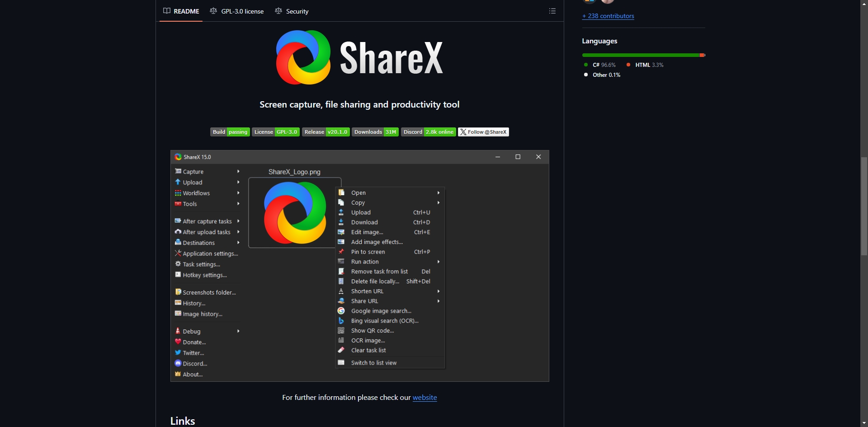Click the scrollbar down arrow
The width and height of the screenshot is (868, 427).
(x=864, y=423)
